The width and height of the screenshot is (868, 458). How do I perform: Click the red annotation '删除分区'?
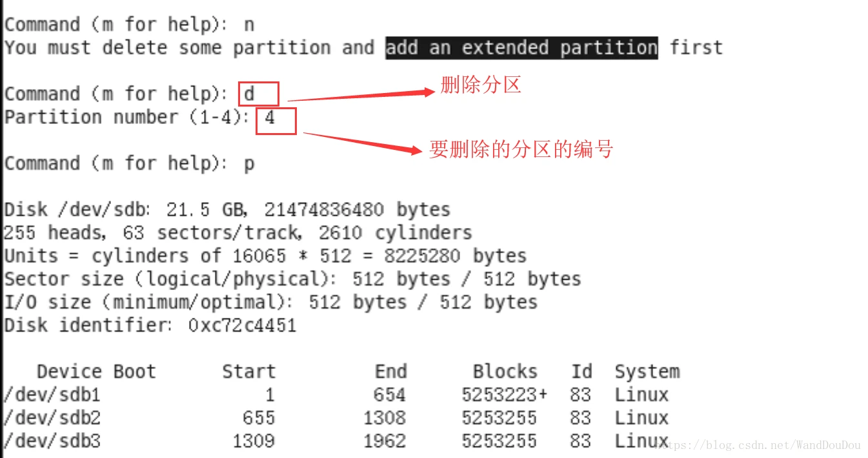(x=481, y=85)
